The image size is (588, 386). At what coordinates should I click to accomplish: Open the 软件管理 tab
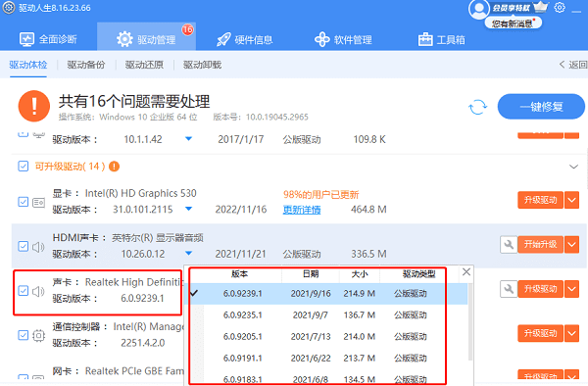click(x=343, y=39)
